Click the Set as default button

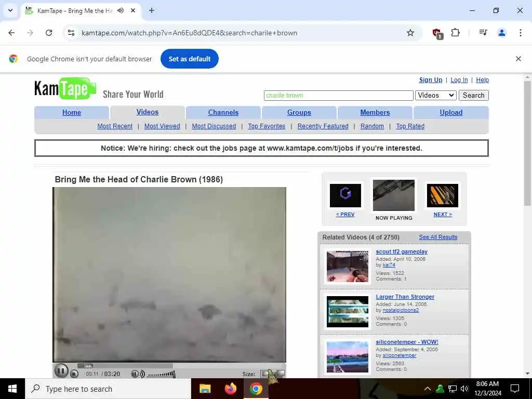tap(189, 59)
